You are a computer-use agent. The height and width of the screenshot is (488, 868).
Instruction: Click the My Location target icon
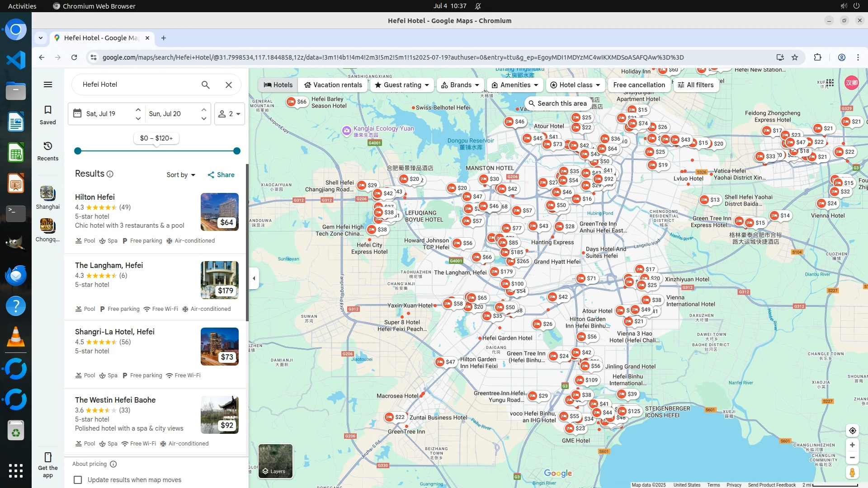click(852, 431)
